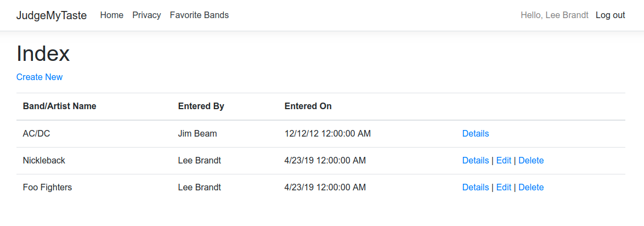
Task: Navigate to Favorite Bands
Action: (x=199, y=15)
